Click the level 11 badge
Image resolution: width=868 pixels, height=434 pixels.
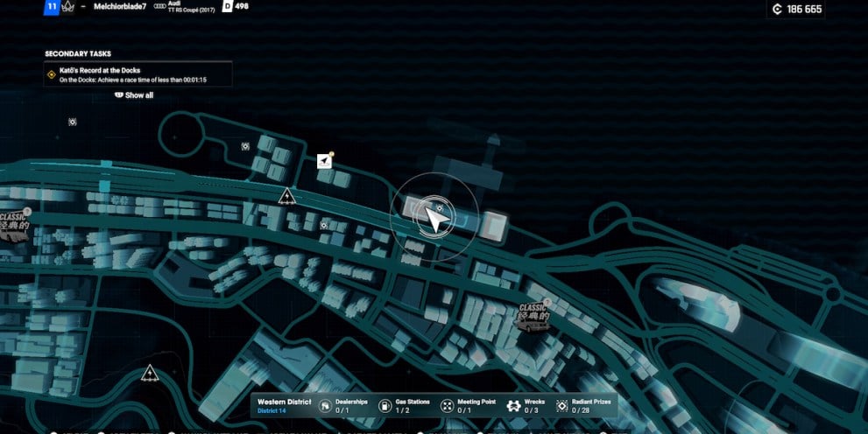[52, 7]
